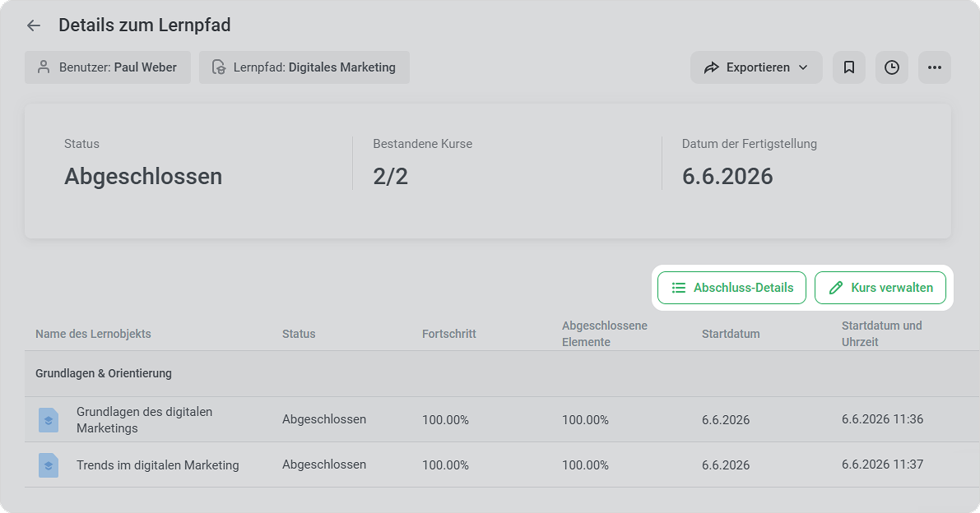
Task: Click the learning path icon in Lernpfad chip
Action: (x=218, y=67)
